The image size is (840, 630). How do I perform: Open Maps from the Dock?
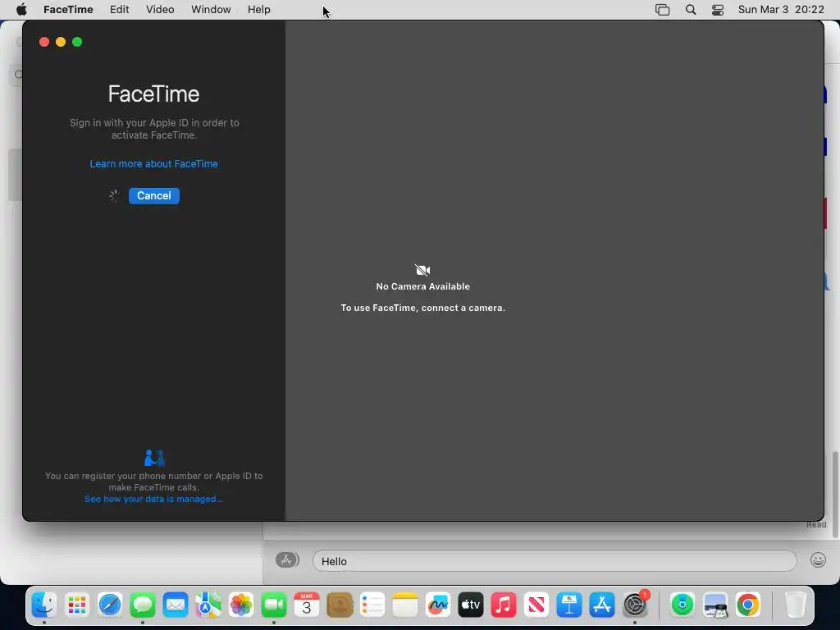[208, 605]
